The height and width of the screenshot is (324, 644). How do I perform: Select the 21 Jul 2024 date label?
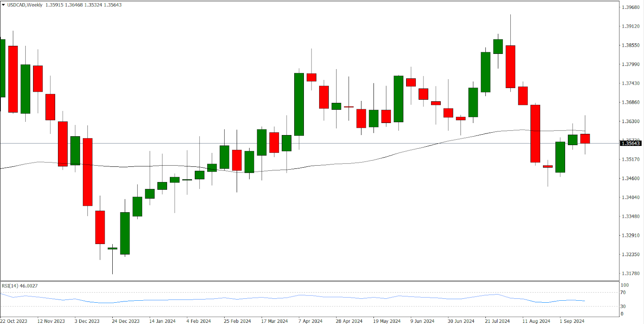[497, 321]
